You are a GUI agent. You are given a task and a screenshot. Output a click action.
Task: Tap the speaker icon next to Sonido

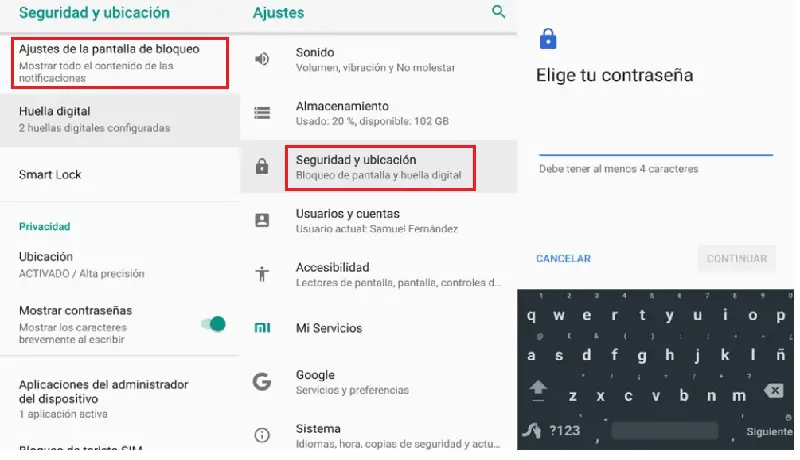pyautogui.click(x=262, y=59)
